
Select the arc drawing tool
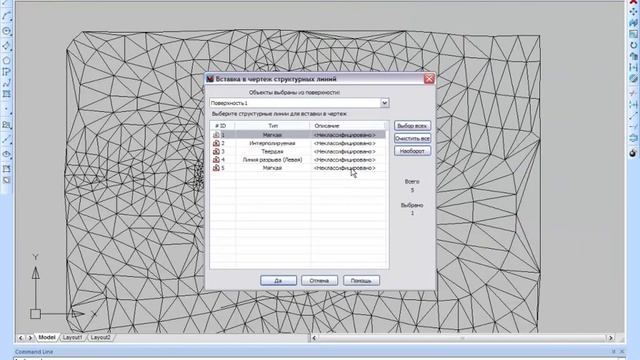click(6, 16)
